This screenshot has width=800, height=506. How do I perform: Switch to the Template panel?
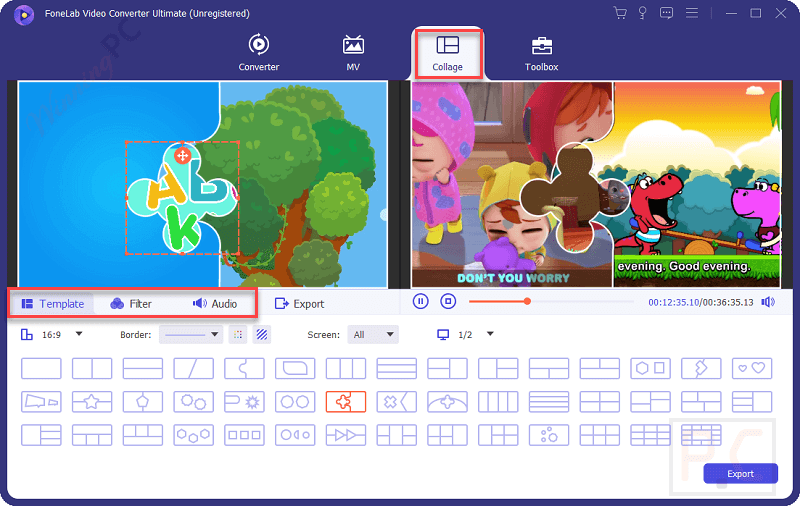click(53, 304)
